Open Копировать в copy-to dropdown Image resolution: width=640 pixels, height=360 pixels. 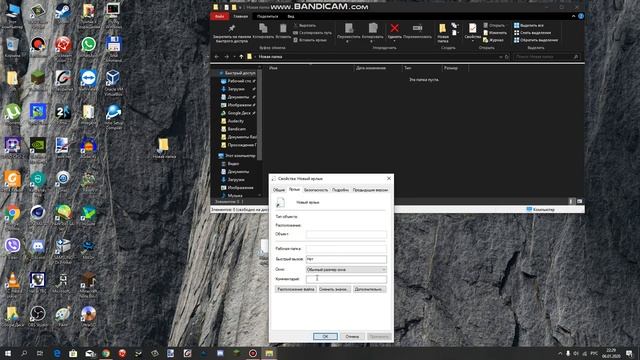372,33
